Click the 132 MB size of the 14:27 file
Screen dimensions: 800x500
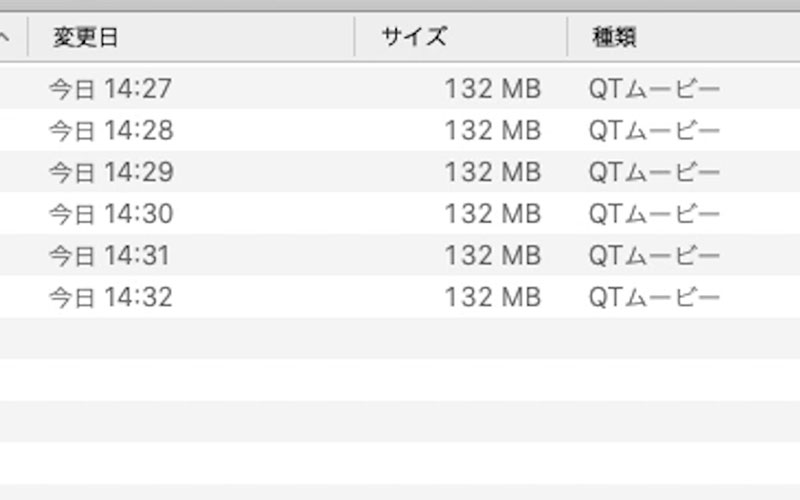492,90
